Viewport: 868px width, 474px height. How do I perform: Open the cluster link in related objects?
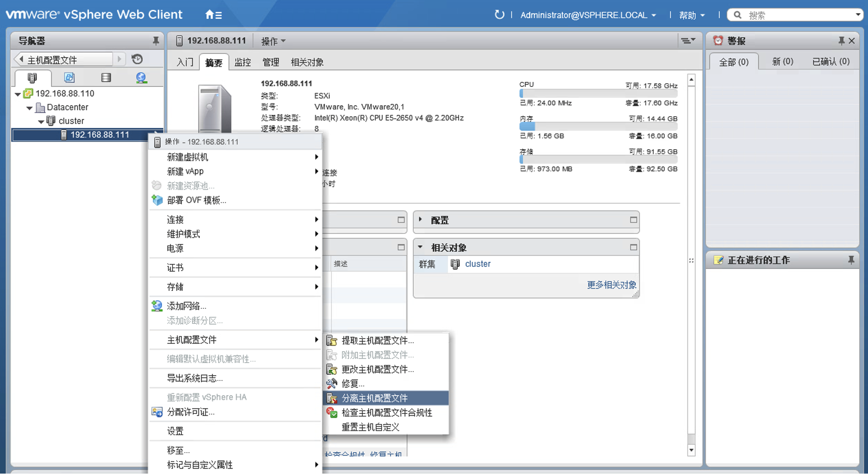coord(477,264)
